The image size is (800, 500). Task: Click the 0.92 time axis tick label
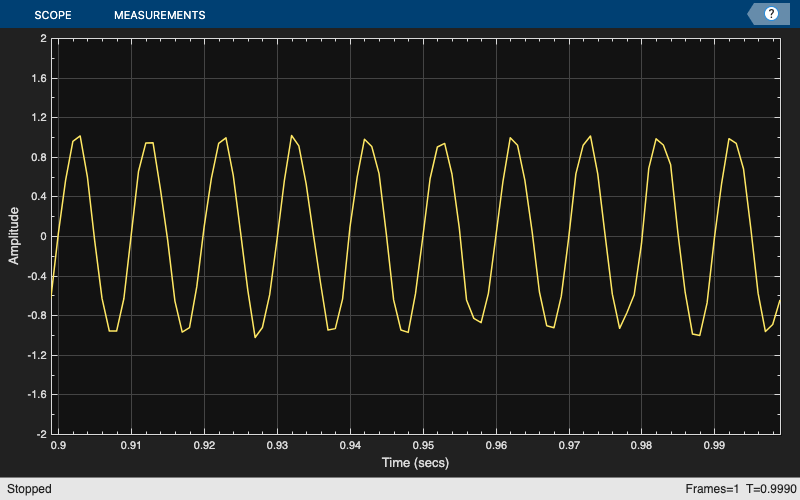(204, 445)
